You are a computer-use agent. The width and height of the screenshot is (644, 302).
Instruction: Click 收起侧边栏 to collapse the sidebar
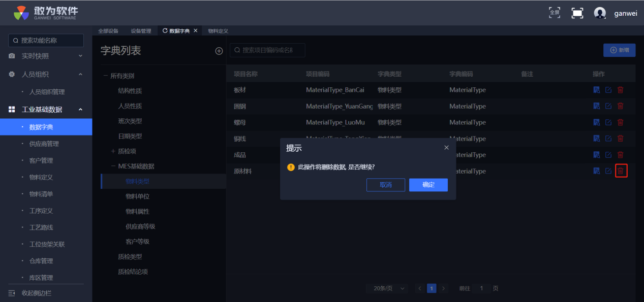[36, 293]
